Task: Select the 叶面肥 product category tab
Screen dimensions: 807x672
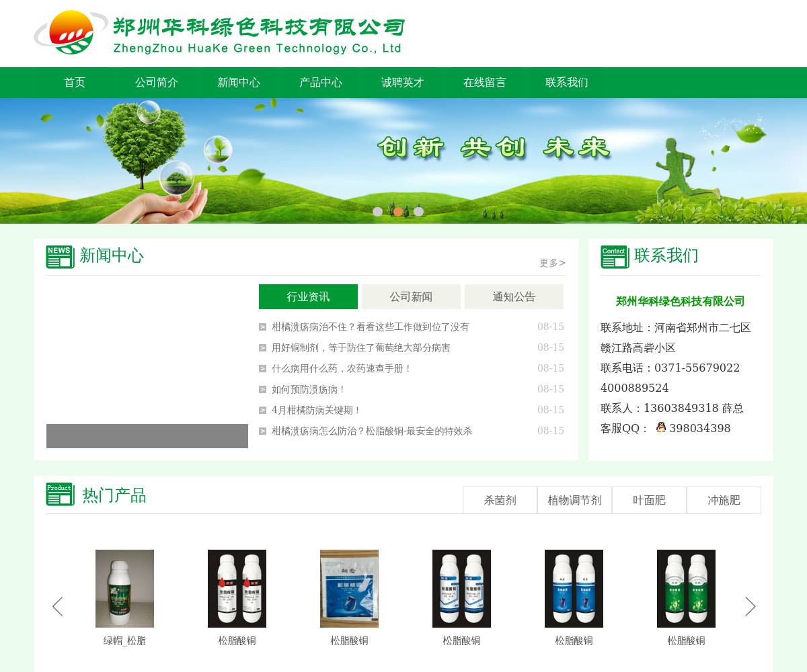Action: [650, 500]
